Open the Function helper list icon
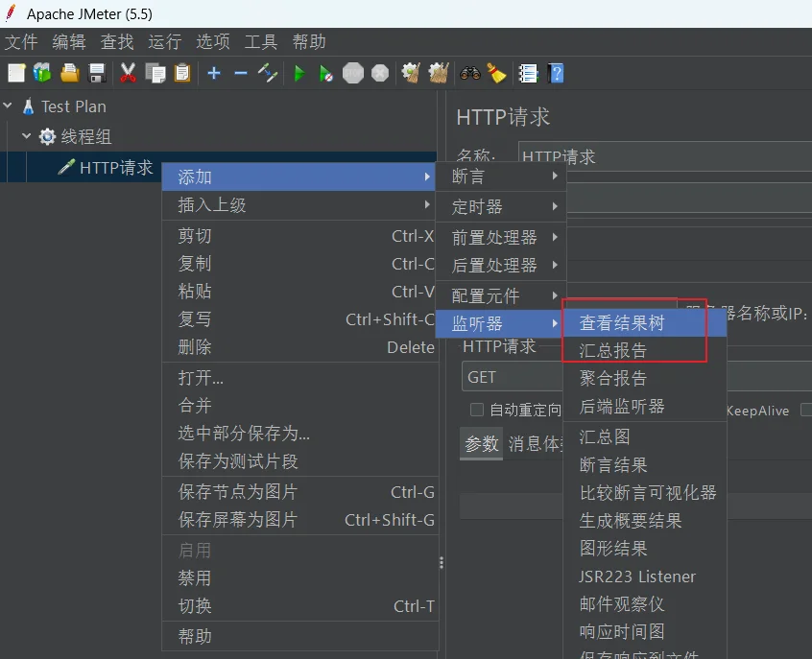The image size is (812, 659). tap(528, 73)
